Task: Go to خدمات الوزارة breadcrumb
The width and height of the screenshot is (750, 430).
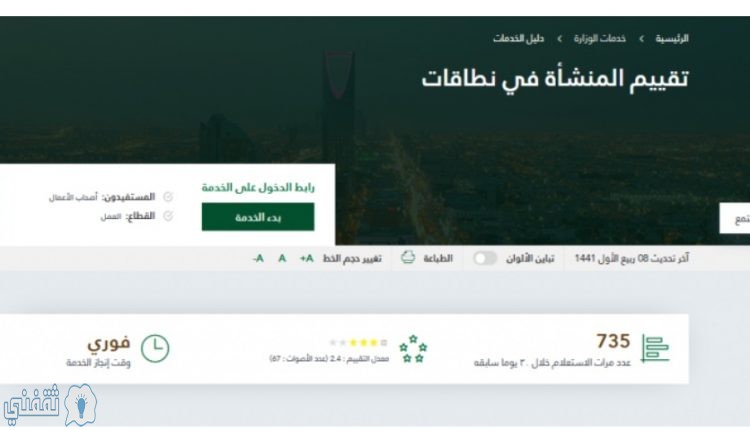Action: [x=600, y=38]
